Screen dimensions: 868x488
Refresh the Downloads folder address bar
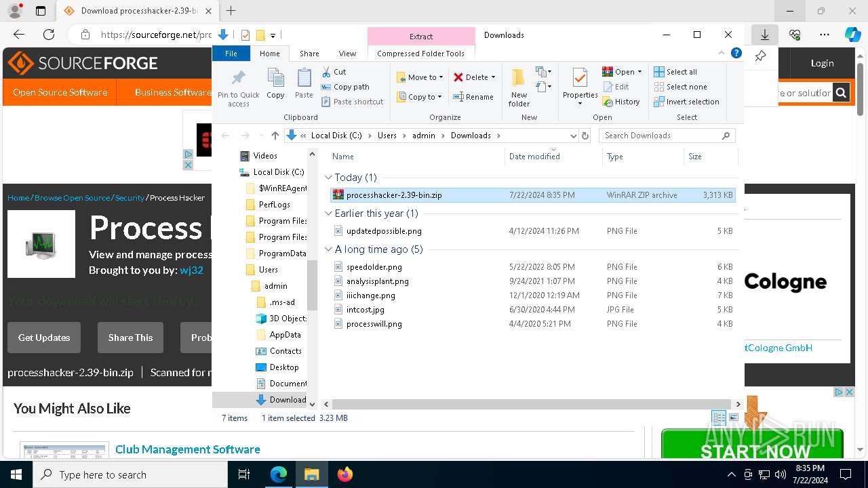click(x=586, y=136)
